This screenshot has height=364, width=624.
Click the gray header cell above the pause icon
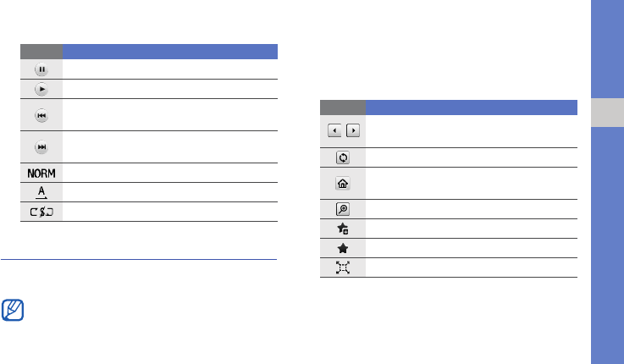pyautogui.click(x=41, y=51)
